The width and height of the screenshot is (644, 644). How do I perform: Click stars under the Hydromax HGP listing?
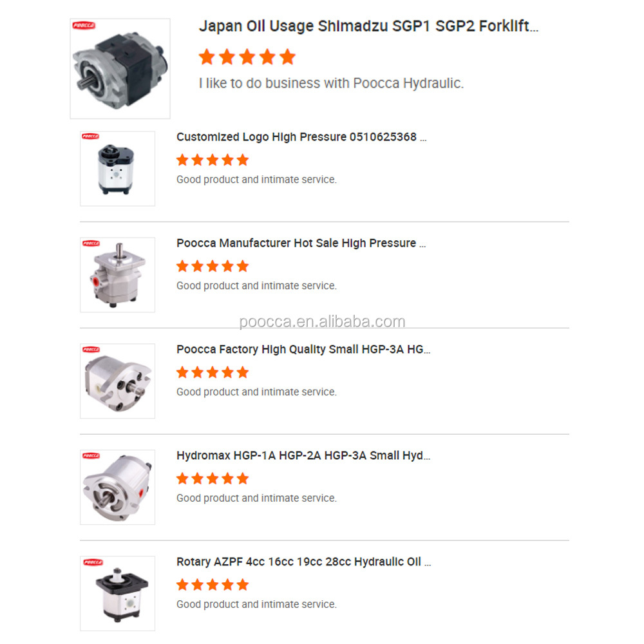coord(213,478)
